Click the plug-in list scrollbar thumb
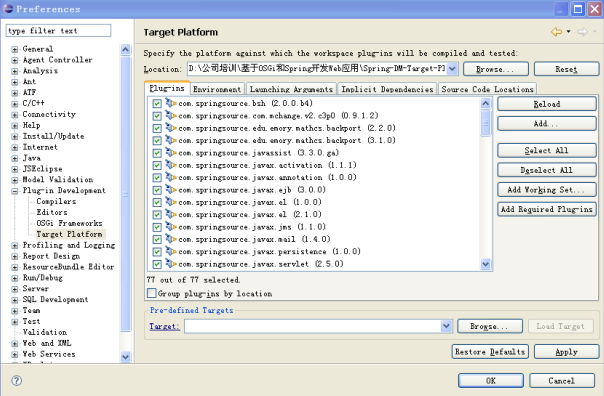Viewport: 604px width, 396px height. coord(485,123)
